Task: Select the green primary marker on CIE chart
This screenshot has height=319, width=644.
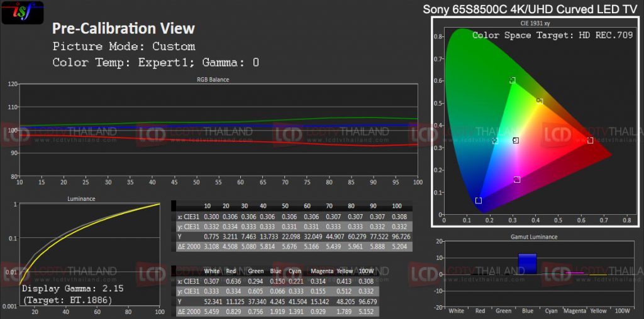Action: [512, 80]
